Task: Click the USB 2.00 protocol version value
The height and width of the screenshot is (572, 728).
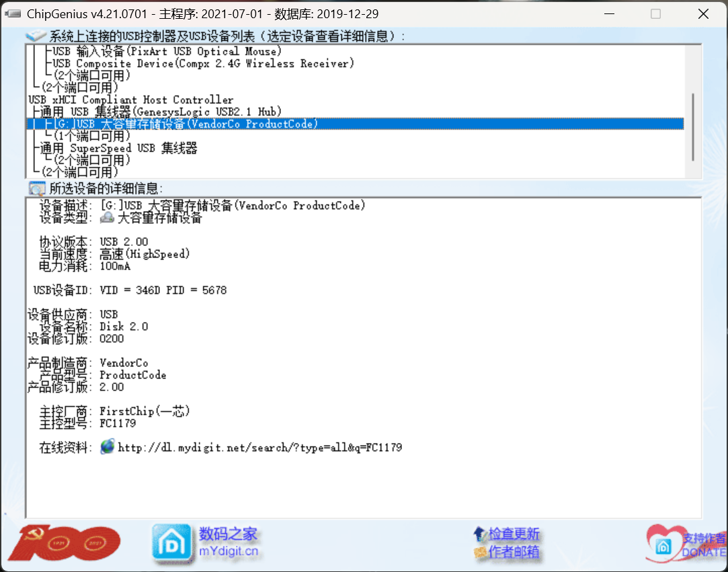Action: tap(124, 242)
